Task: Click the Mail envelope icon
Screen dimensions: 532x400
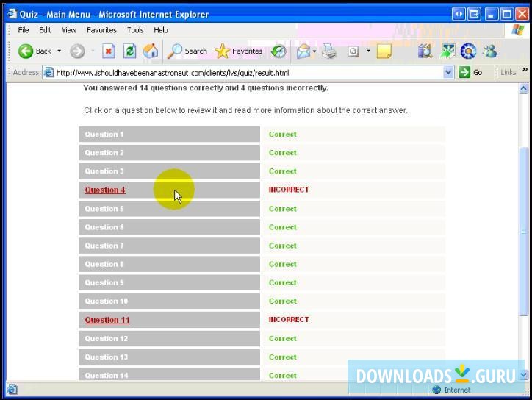Action: click(x=303, y=51)
